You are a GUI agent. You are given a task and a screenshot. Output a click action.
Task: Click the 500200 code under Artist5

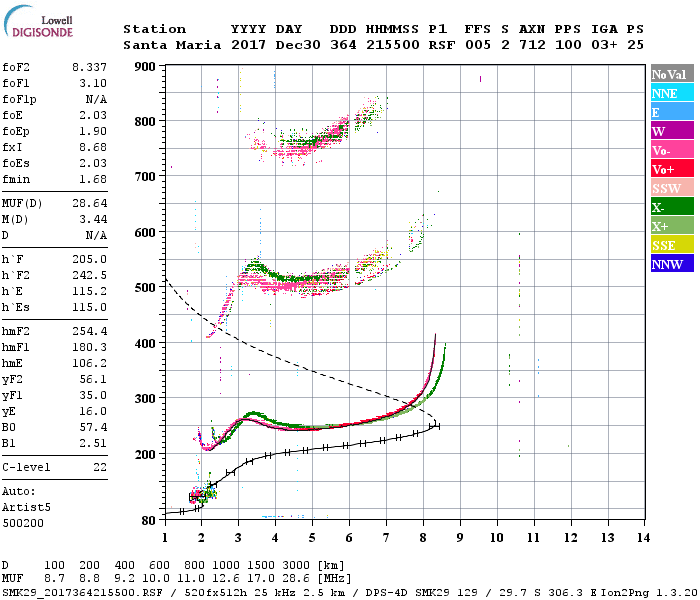coord(23,523)
